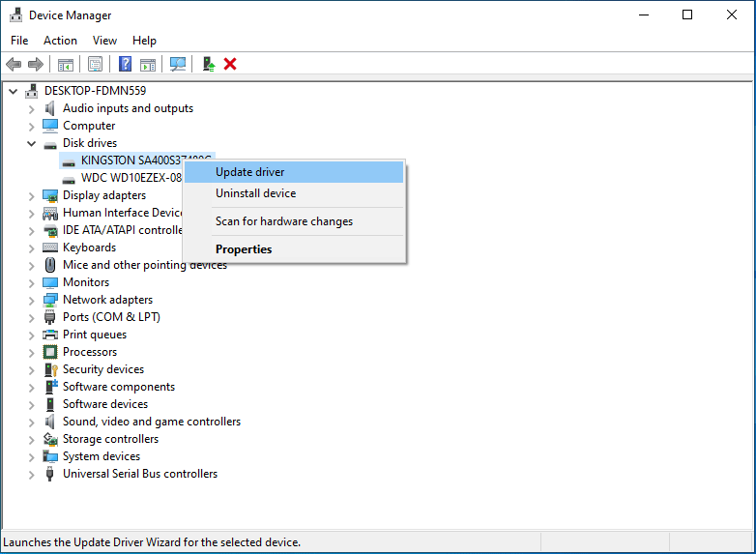Click the show/hide action pane icon

[x=148, y=64]
